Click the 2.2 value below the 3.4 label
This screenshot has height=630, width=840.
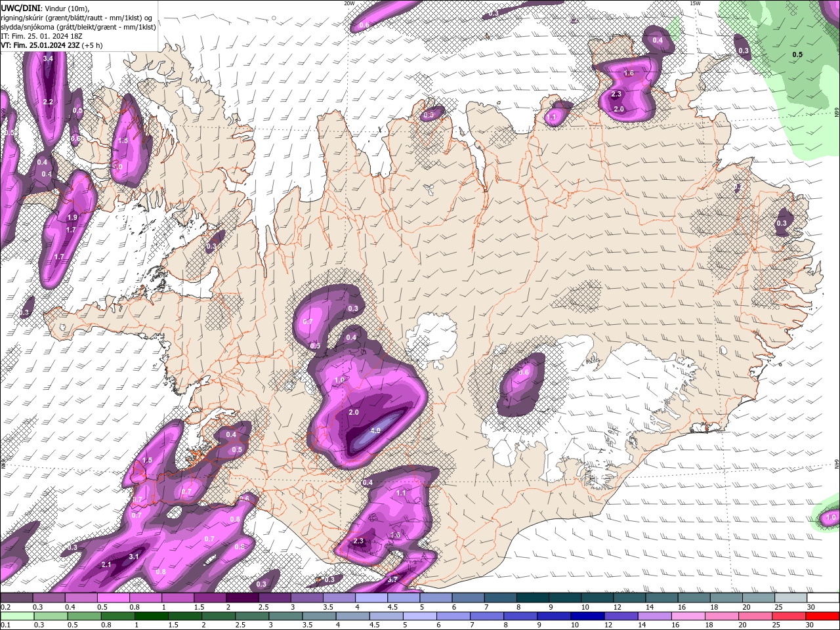coord(48,102)
